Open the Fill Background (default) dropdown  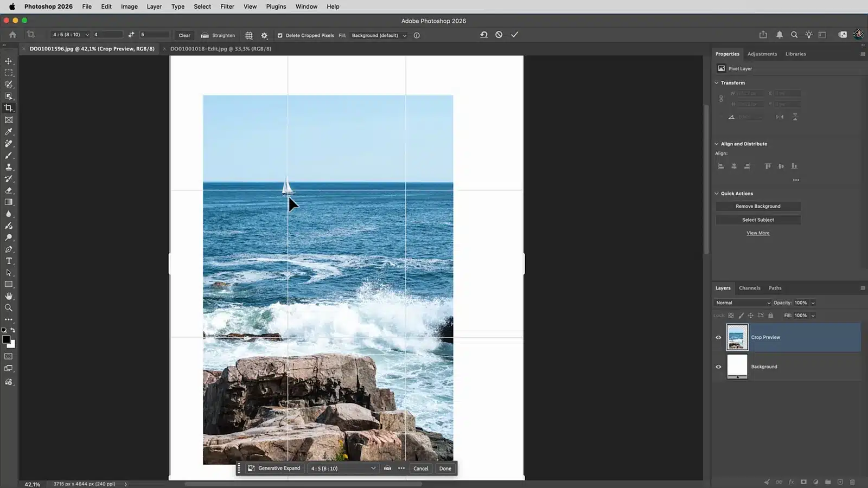tap(379, 35)
